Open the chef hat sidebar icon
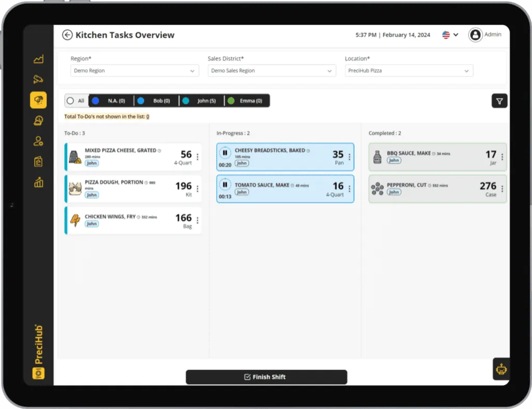Screen dimensions: 532x409 38,121
